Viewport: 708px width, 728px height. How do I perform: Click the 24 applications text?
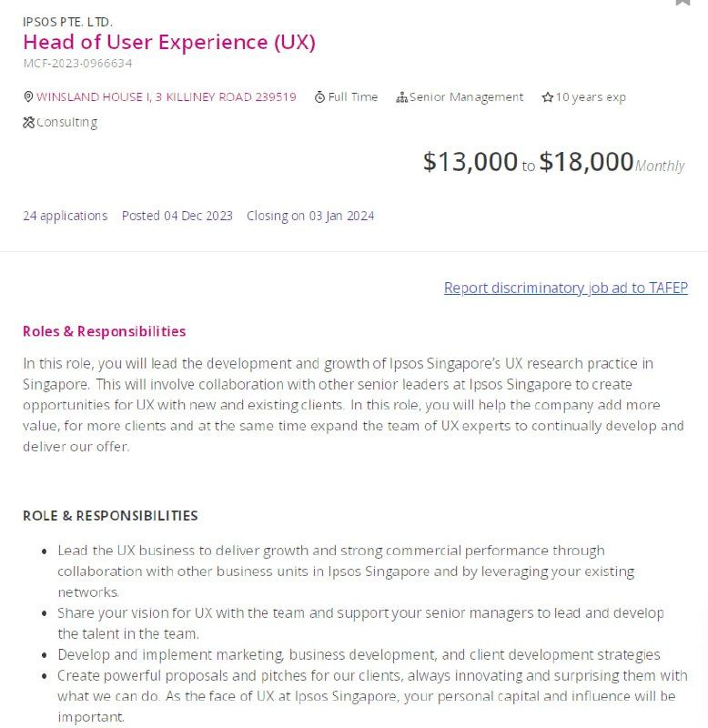65,216
